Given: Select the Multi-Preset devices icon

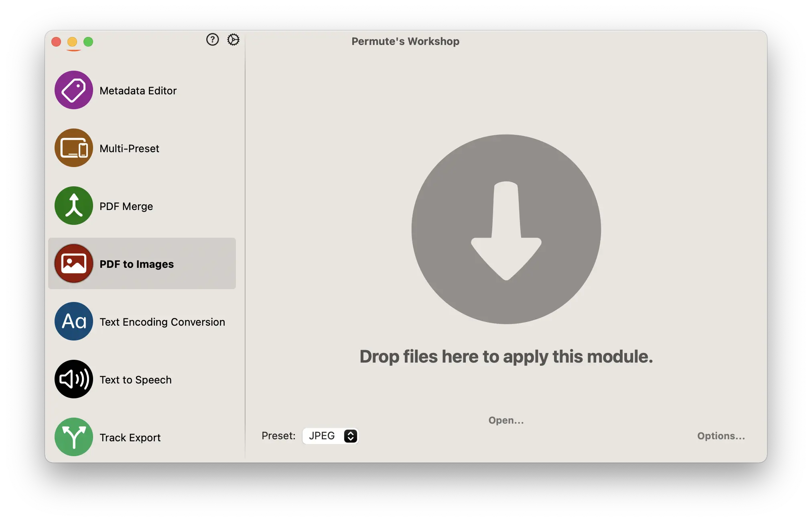Looking at the screenshot, I should [74, 148].
